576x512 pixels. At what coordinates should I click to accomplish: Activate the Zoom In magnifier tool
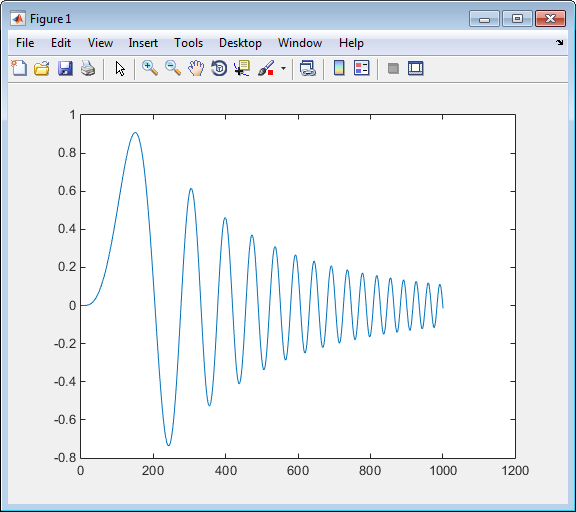click(x=150, y=68)
